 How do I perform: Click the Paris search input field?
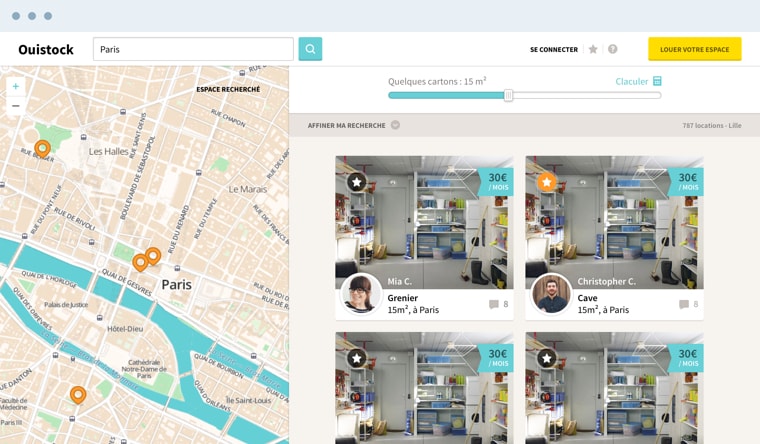click(x=193, y=49)
